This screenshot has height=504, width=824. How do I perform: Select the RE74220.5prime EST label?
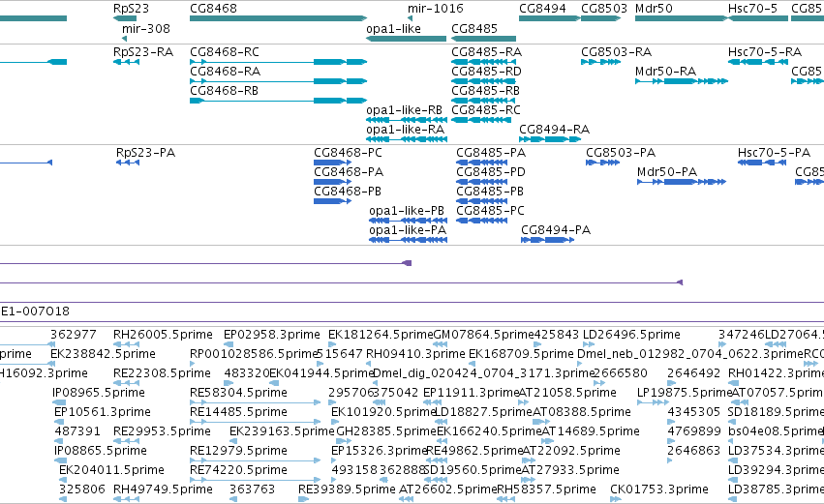coord(238,470)
